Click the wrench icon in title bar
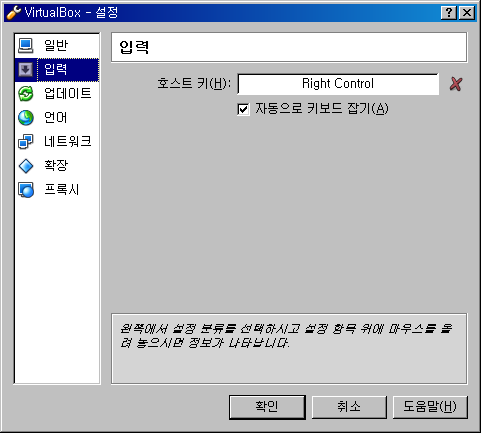This screenshot has width=481, height=433. [13, 13]
